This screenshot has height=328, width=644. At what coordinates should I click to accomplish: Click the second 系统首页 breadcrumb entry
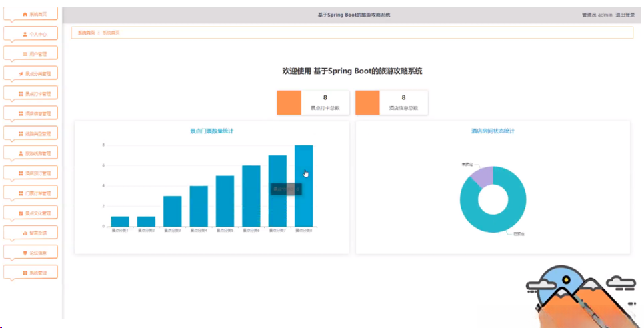(x=111, y=33)
